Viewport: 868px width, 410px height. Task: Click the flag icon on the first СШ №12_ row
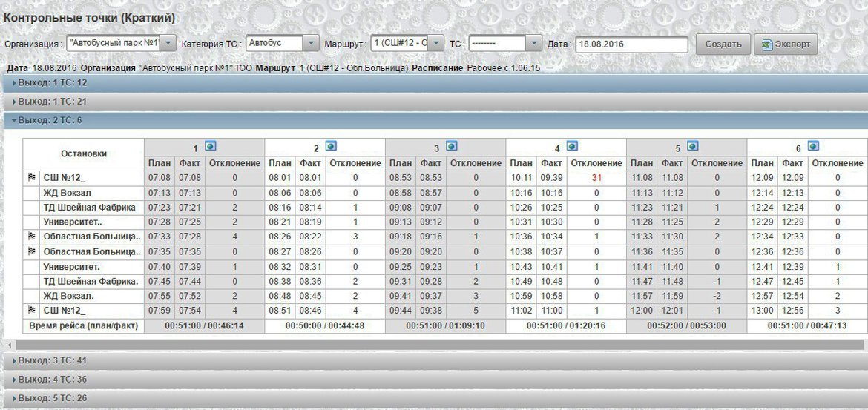31,178
